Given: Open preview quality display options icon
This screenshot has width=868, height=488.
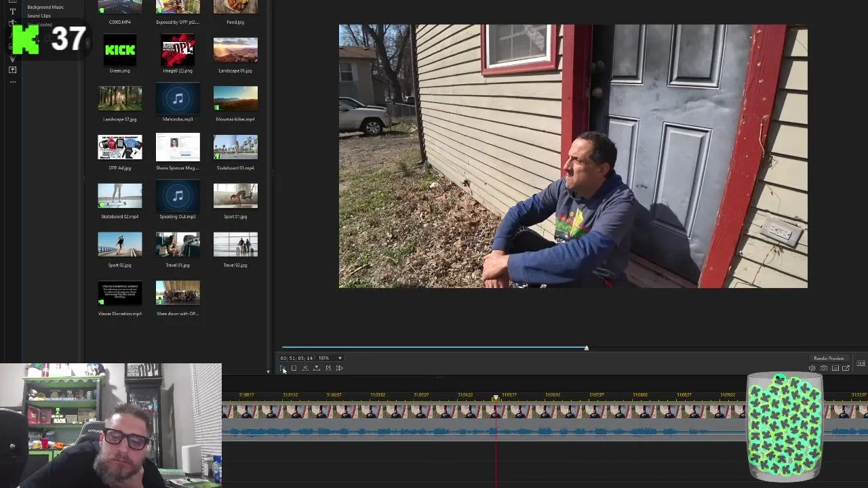Looking at the screenshot, I should (x=835, y=368).
